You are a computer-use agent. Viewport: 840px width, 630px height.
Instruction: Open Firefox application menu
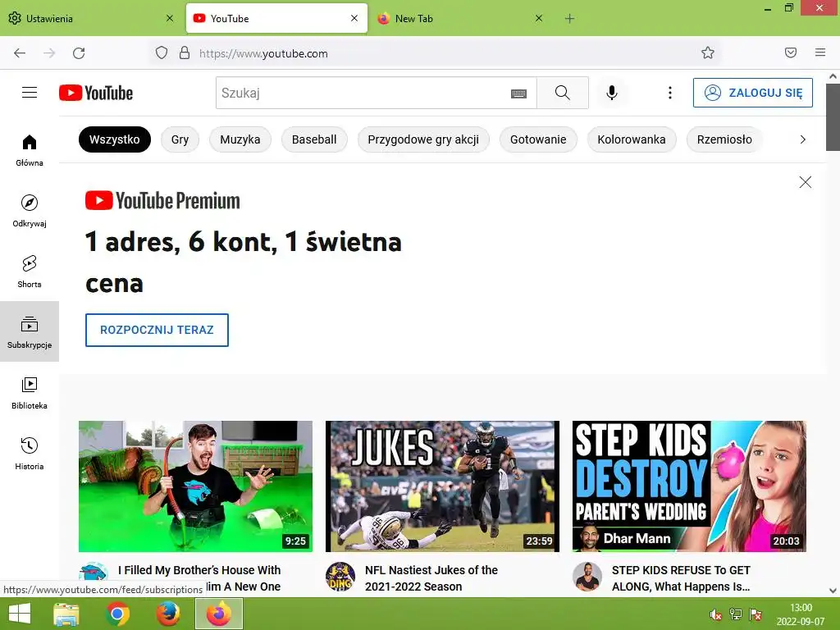[820, 52]
